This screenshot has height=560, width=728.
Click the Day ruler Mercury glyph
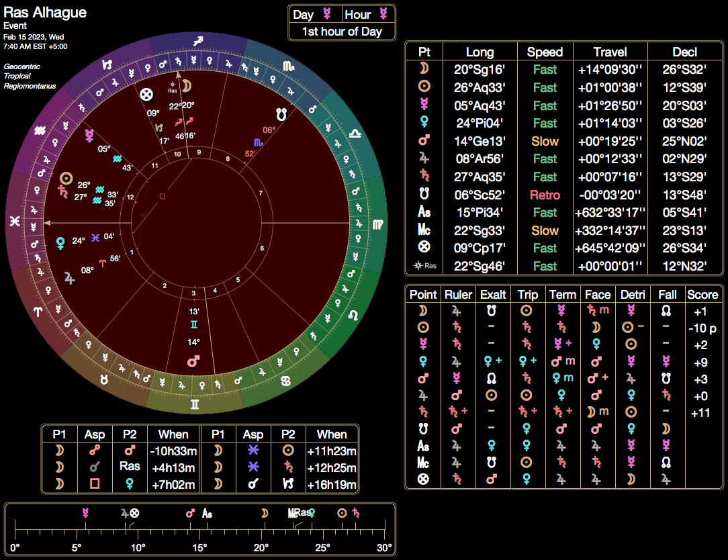327,14
